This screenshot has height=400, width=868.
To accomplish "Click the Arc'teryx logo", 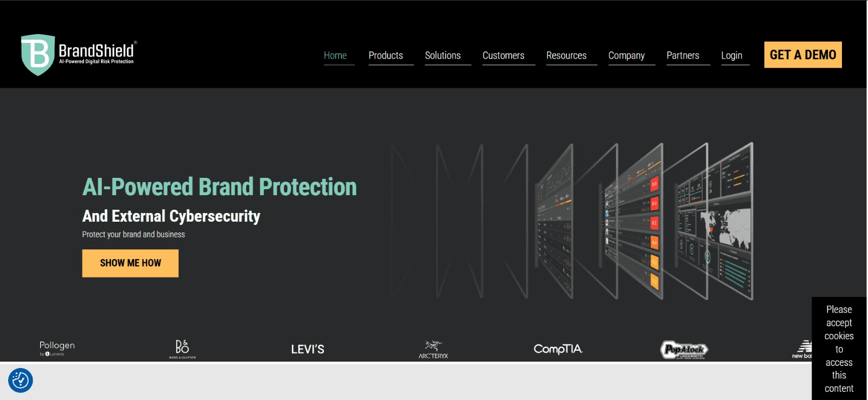I will [x=433, y=350].
